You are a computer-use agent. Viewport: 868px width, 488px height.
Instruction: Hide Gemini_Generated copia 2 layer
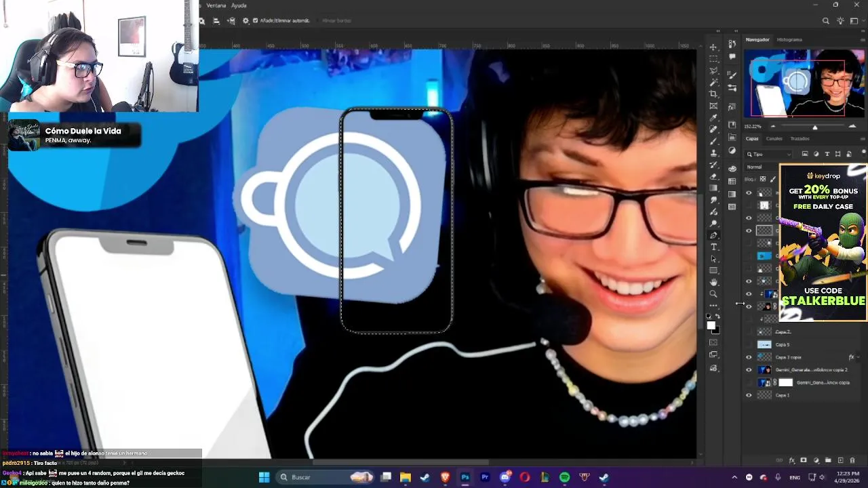click(749, 370)
